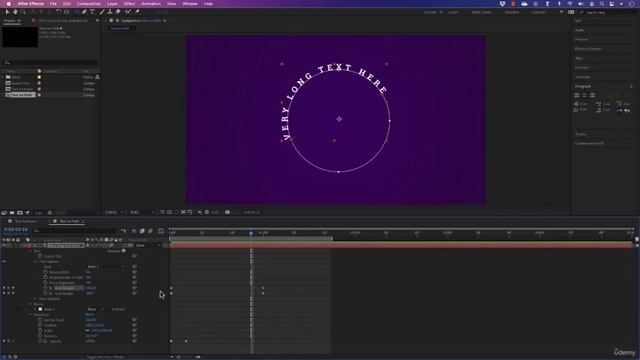
Task: Click new composition icon in Project panel
Action: pyautogui.click(x=20, y=213)
